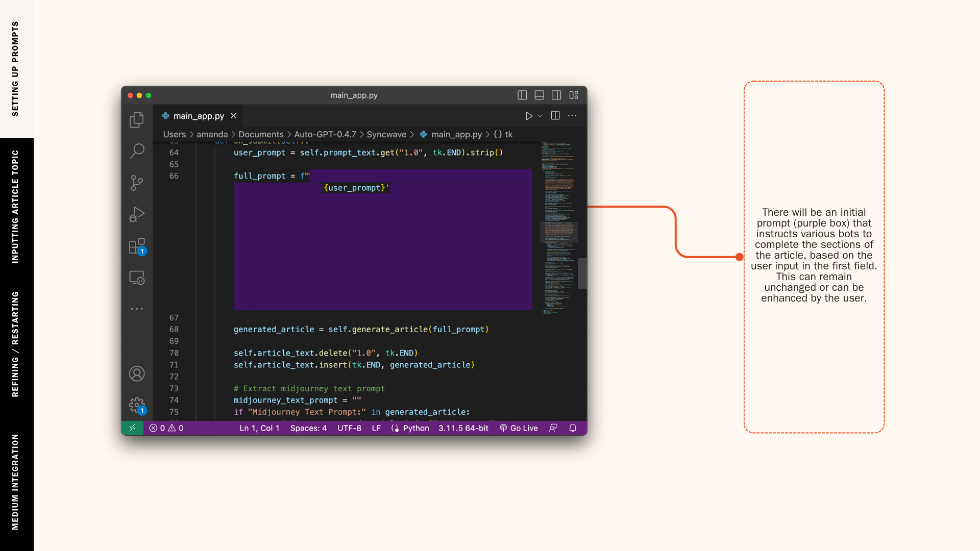Open the Accounts menu icon
The height and width of the screenshot is (551, 980).
point(136,373)
